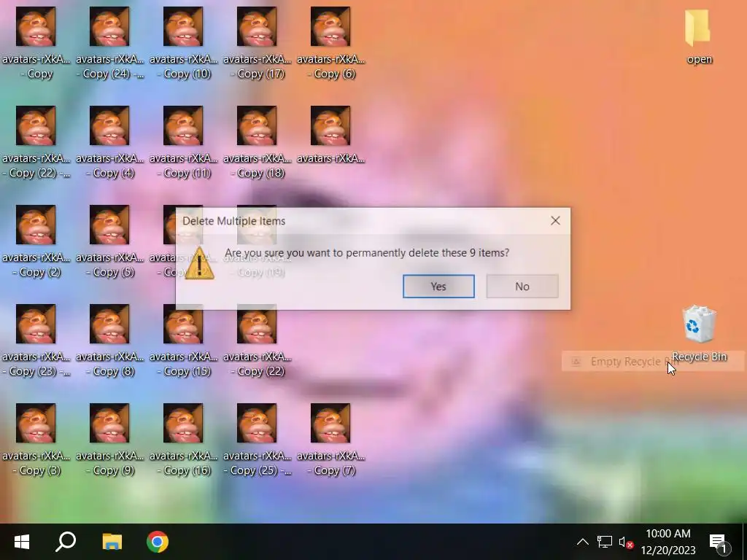747x560 pixels.
Task: Select the avatars file "- Copy (5)"
Action: coord(109,241)
